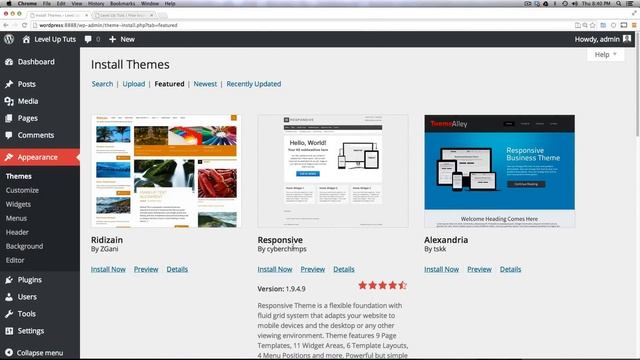Click the plus New button
This screenshot has width=640, height=360.
tap(122, 39)
